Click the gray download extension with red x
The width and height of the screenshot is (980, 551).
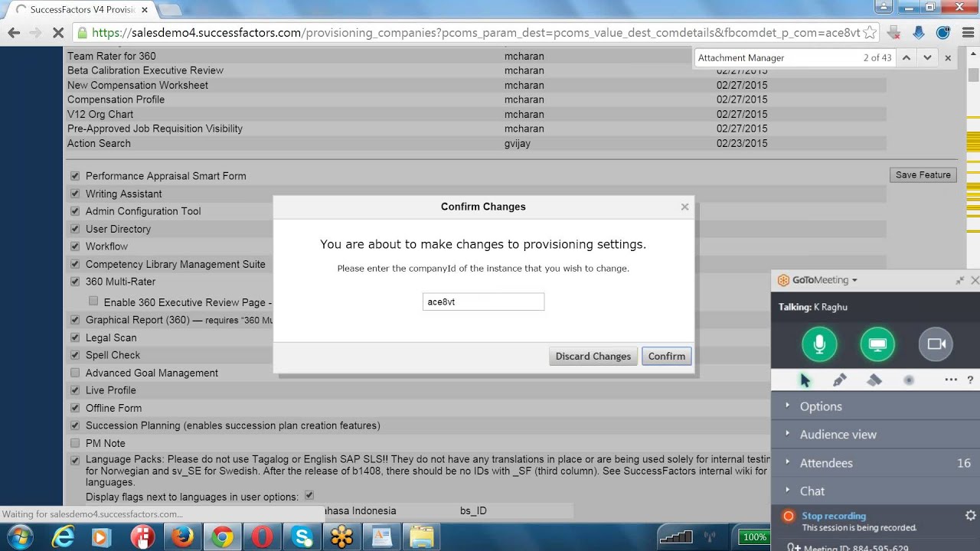(894, 33)
